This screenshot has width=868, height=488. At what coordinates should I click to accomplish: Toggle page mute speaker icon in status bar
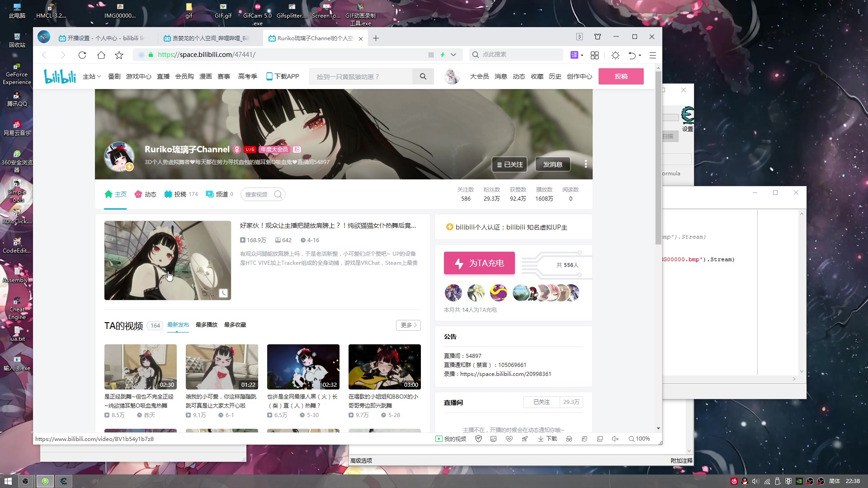click(x=615, y=439)
